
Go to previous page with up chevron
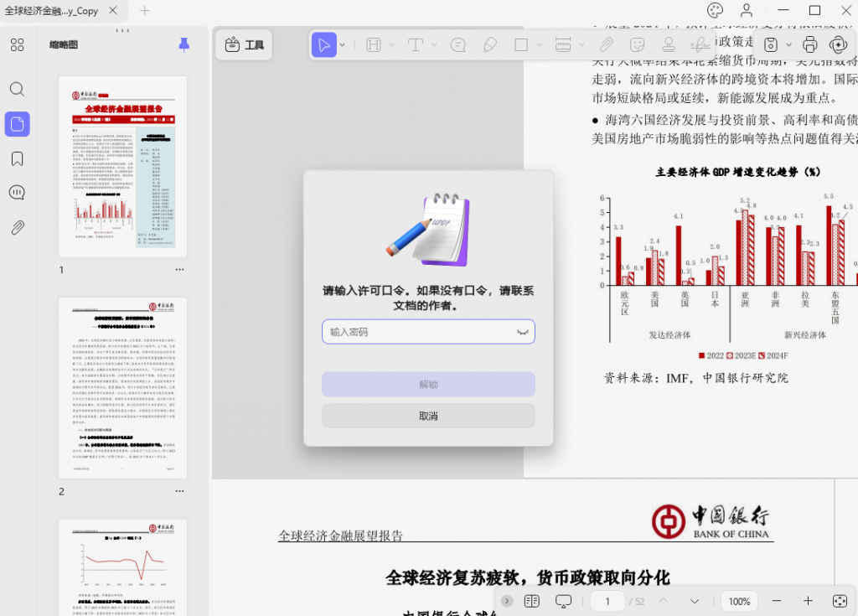[664, 601]
